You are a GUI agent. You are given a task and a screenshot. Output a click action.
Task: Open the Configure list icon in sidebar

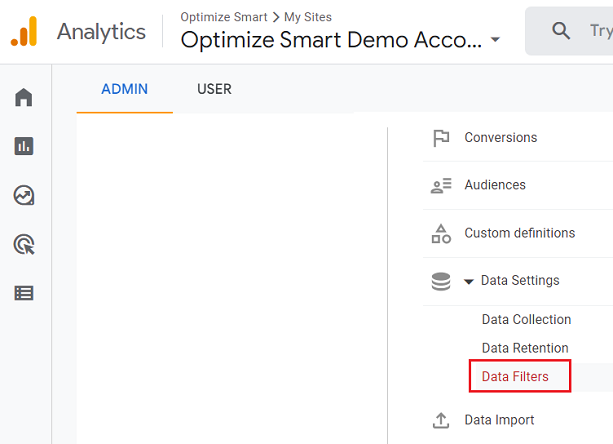[x=24, y=293]
